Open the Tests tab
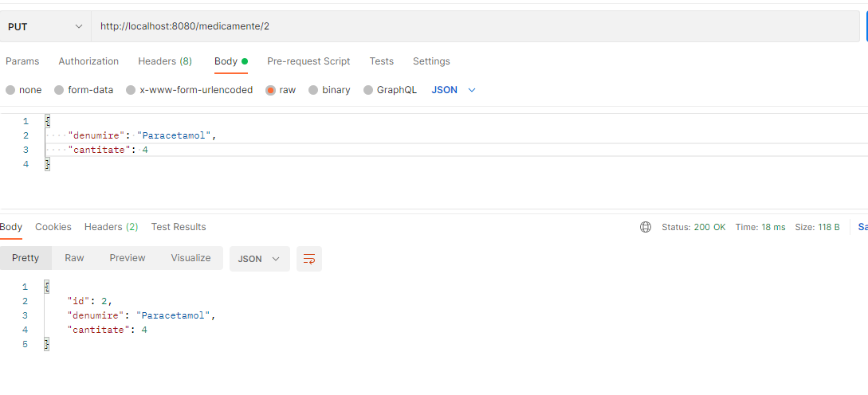 point(382,61)
